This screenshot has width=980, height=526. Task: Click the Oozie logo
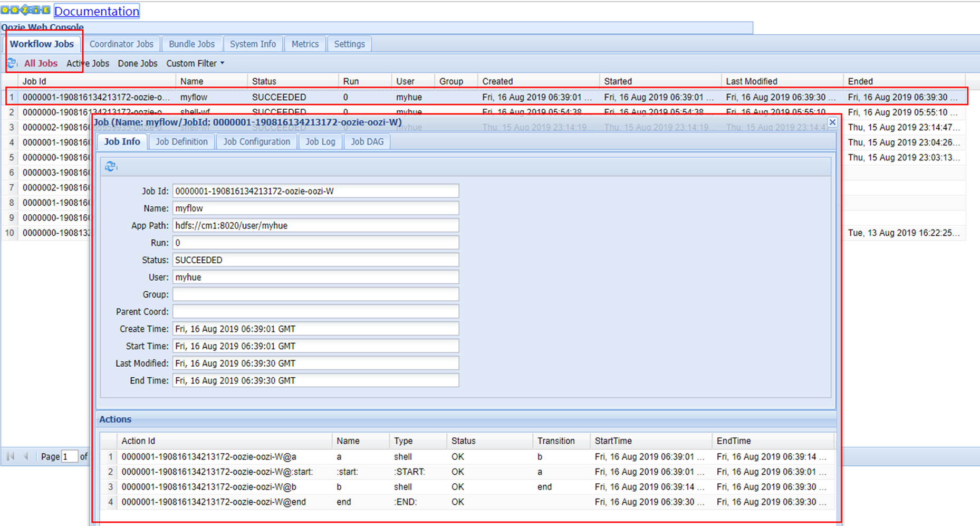[x=25, y=10]
